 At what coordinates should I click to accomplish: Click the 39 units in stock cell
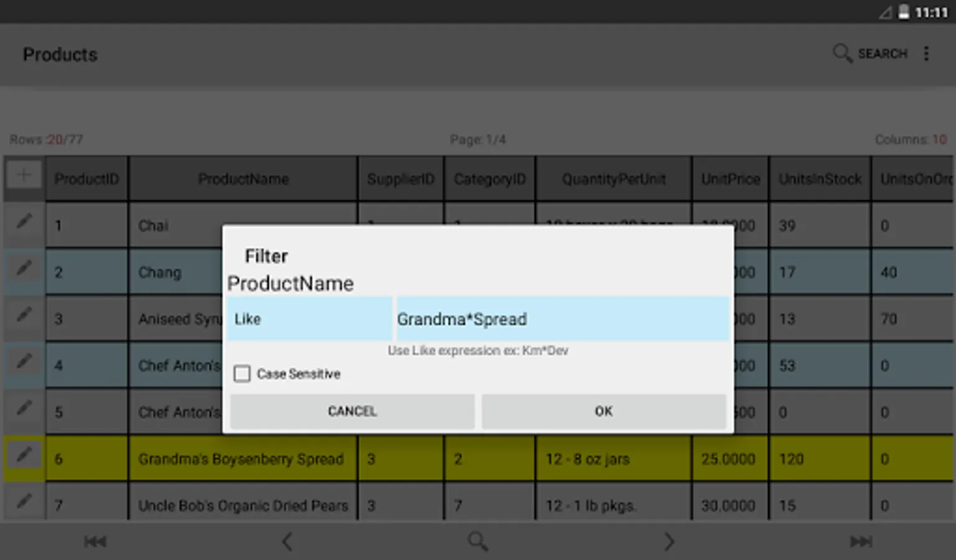click(x=820, y=225)
